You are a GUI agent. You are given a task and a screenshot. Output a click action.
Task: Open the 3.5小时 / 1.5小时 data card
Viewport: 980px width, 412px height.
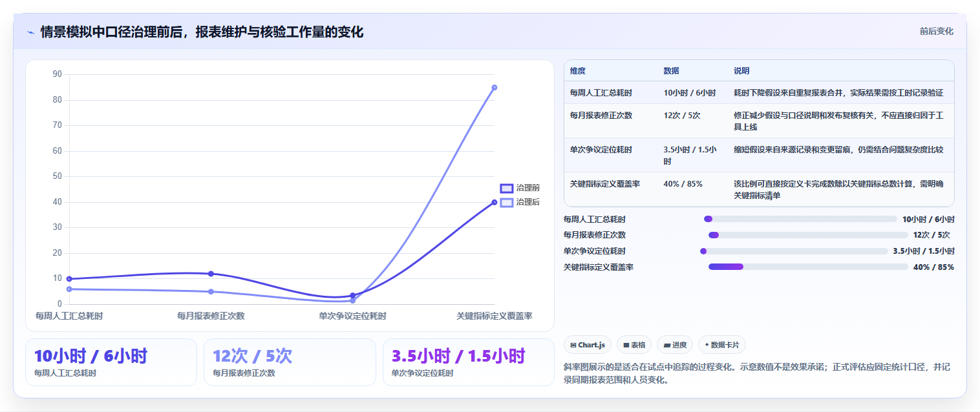[x=469, y=362]
